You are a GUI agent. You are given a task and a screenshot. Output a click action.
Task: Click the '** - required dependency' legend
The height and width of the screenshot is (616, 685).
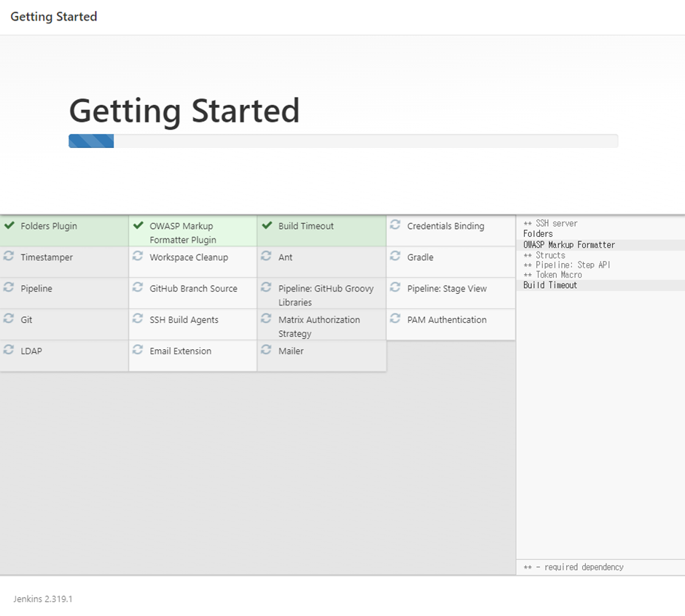[574, 567]
